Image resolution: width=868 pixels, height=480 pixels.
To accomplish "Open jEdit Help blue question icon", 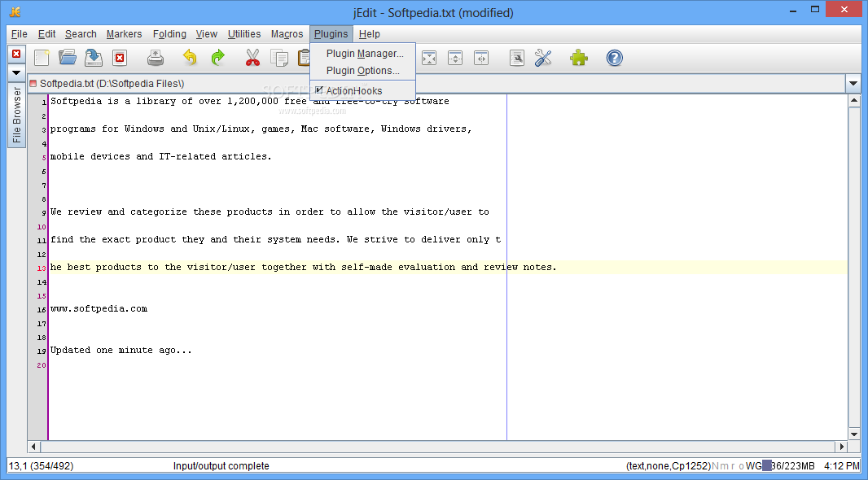I will (x=615, y=58).
